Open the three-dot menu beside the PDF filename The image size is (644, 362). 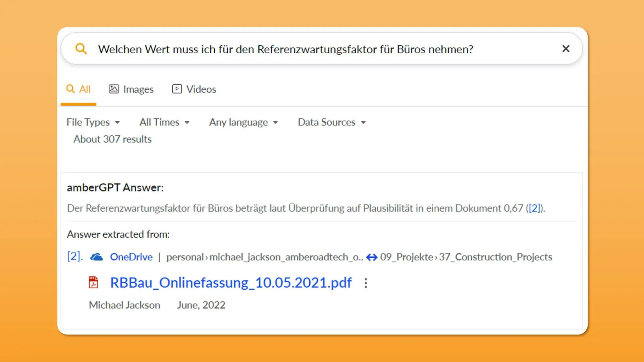tap(366, 283)
